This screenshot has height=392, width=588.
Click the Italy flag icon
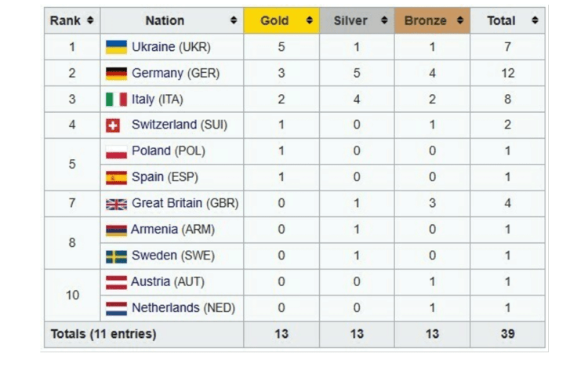pyautogui.click(x=116, y=100)
